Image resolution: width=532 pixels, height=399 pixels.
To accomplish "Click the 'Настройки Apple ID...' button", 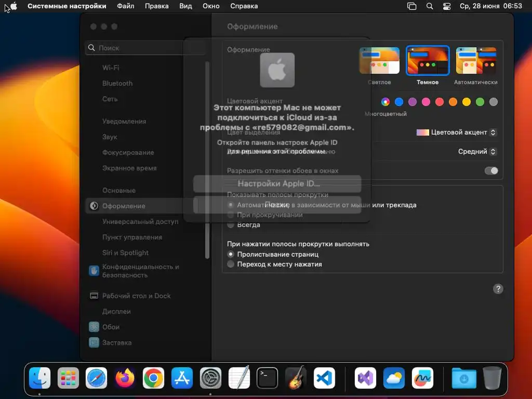I will tap(277, 184).
